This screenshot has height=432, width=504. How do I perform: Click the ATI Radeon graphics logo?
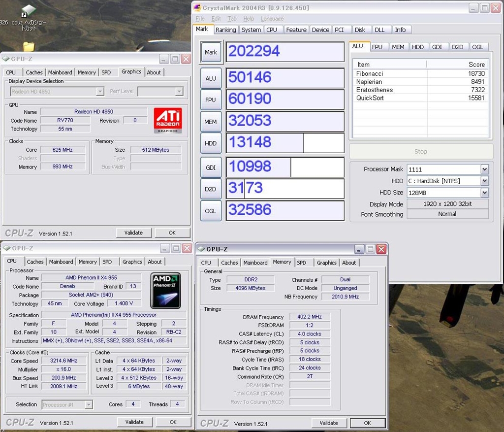coord(168,120)
